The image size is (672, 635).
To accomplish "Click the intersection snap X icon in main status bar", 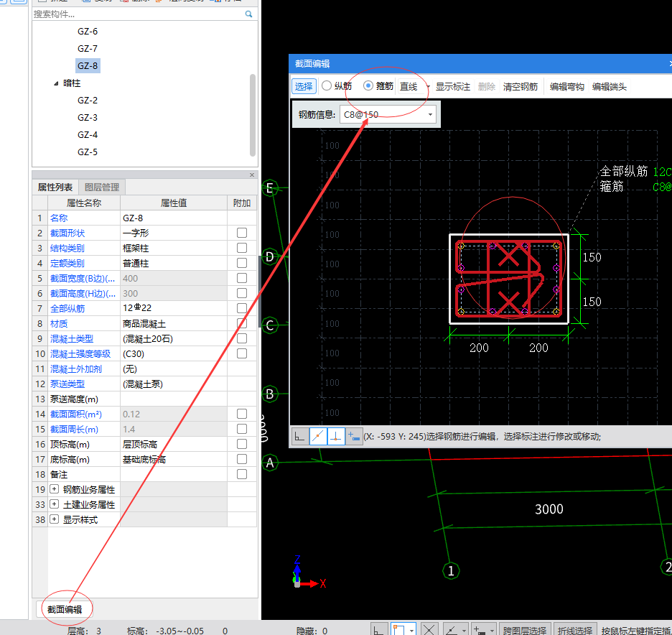I will (x=429, y=630).
